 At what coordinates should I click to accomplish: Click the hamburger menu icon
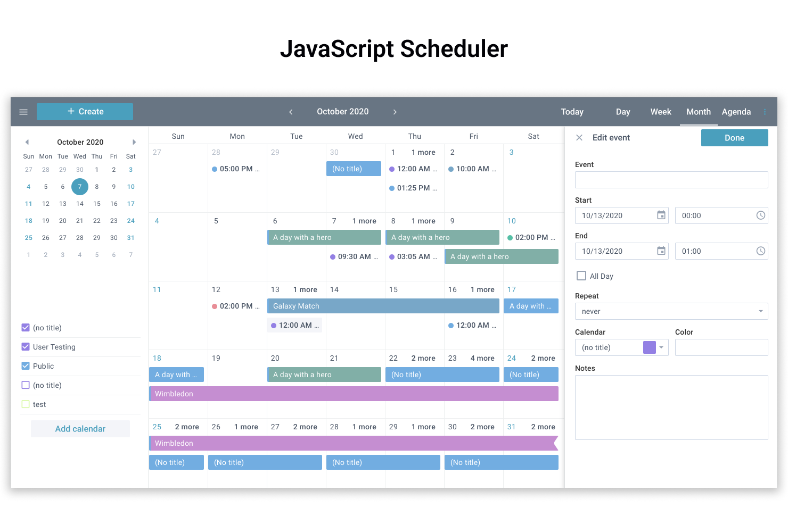23,112
